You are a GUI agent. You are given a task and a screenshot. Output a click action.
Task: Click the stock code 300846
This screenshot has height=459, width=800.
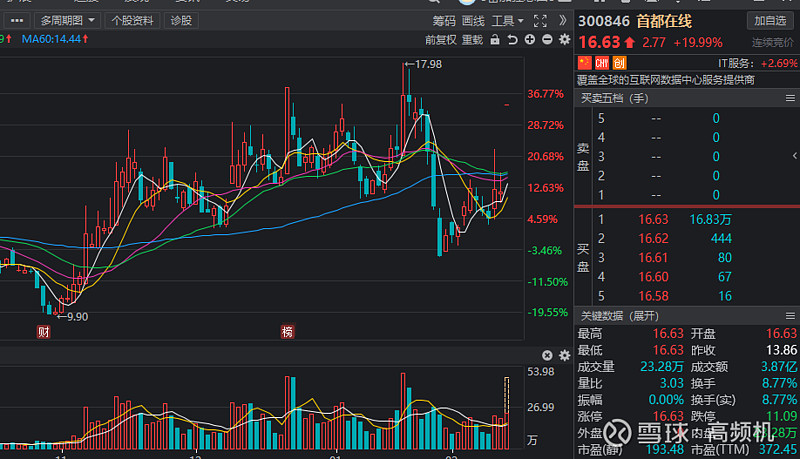click(x=604, y=21)
